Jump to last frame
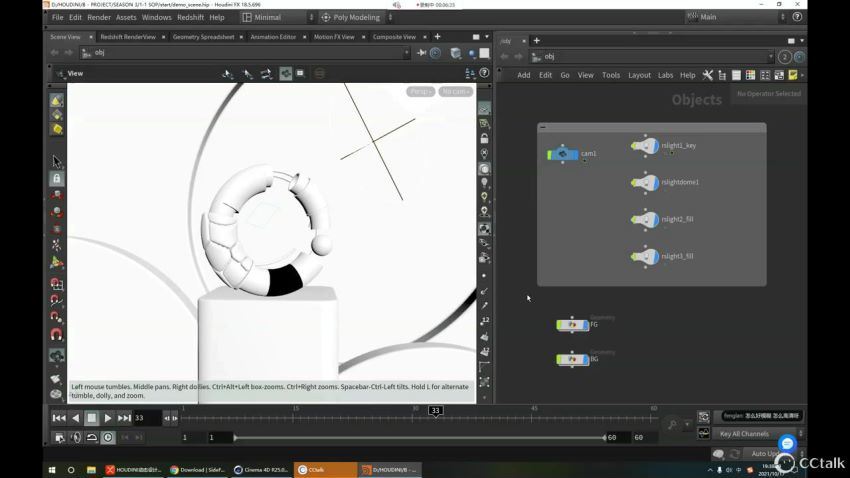Image resolution: width=850 pixels, height=478 pixels. 124,418
